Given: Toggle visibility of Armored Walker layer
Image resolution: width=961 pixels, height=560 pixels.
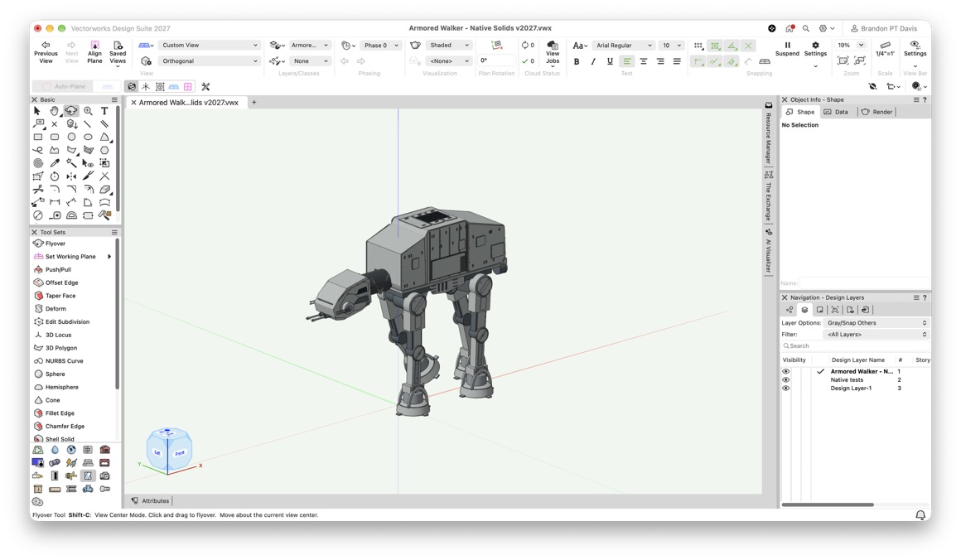Looking at the screenshot, I should click(785, 371).
